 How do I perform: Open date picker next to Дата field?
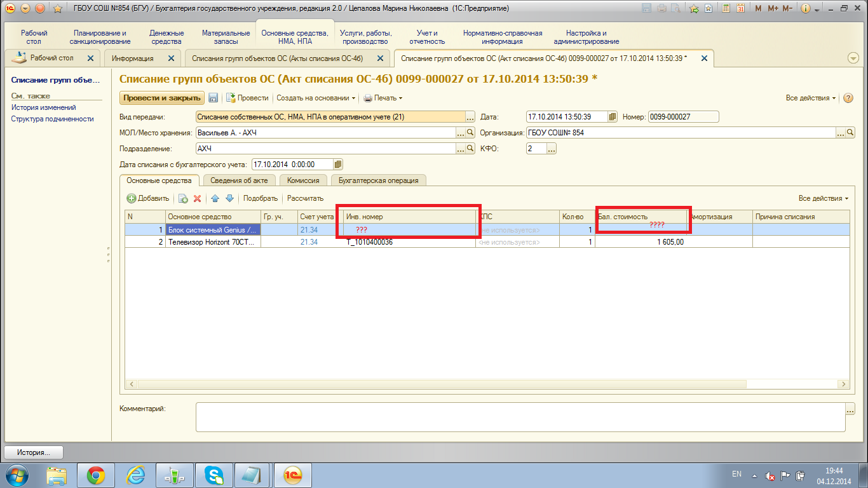pyautogui.click(x=613, y=117)
